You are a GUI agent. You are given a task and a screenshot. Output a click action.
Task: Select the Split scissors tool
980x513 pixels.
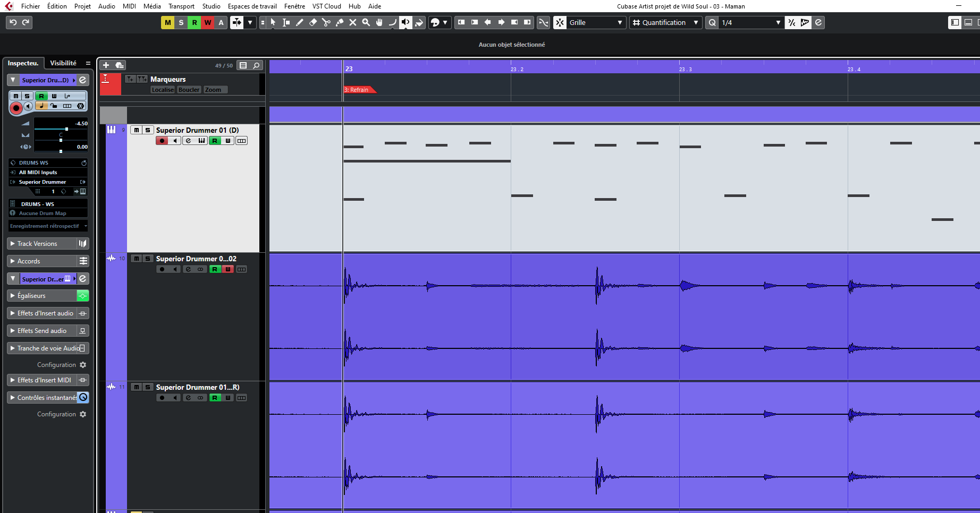tap(326, 22)
